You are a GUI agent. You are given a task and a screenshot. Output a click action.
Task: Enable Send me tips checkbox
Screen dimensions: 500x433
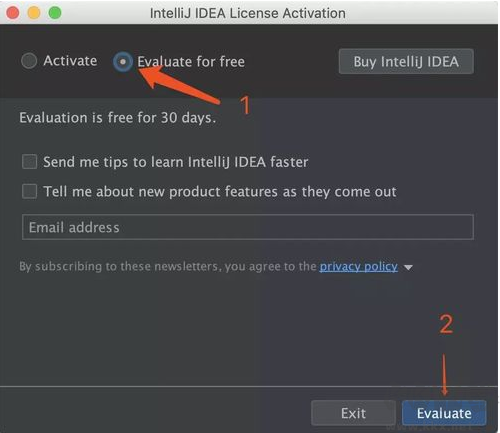point(29,162)
